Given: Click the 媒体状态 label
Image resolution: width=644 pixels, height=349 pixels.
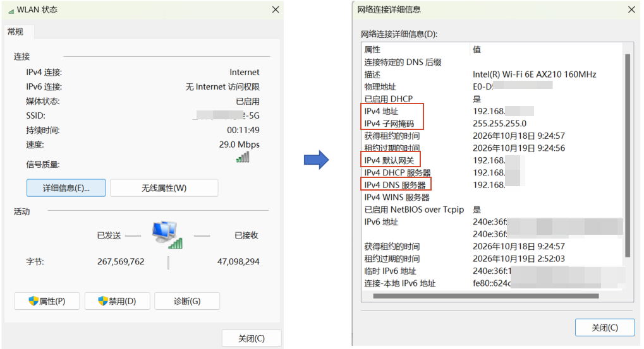Looking at the screenshot, I should coord(43,102).
